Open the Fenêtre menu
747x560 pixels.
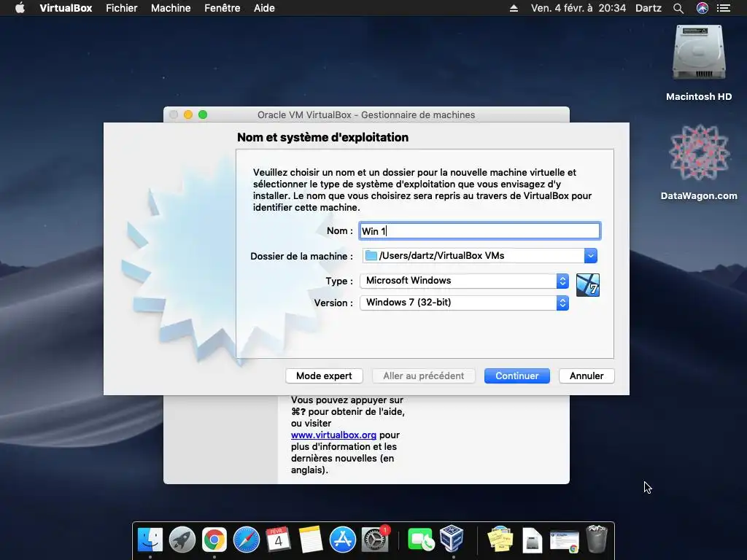(x=222, y=8)
